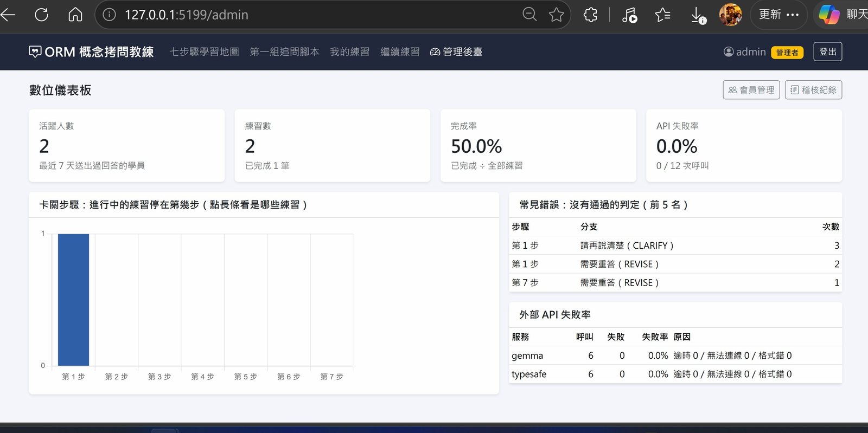Open 管理後臺 navigation item

456,52
